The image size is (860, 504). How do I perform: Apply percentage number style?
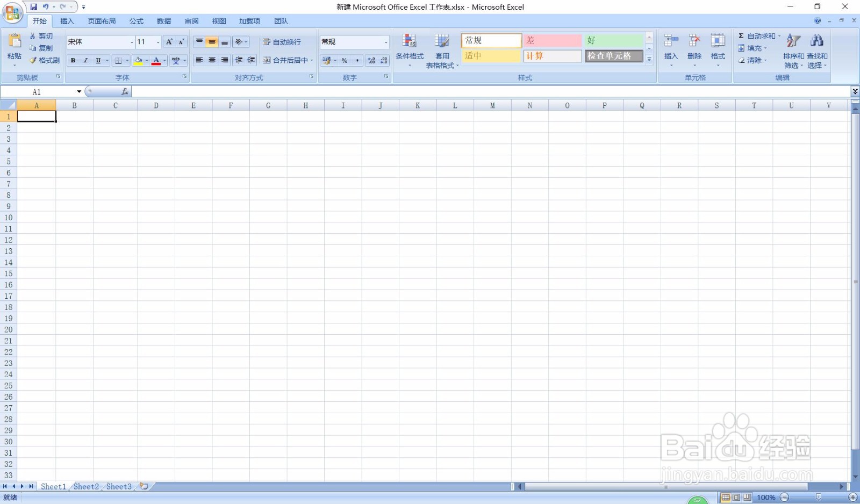344,60
